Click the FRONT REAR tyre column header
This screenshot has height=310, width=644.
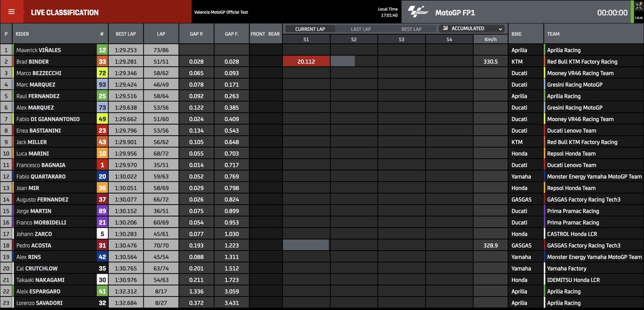[265, 34]
